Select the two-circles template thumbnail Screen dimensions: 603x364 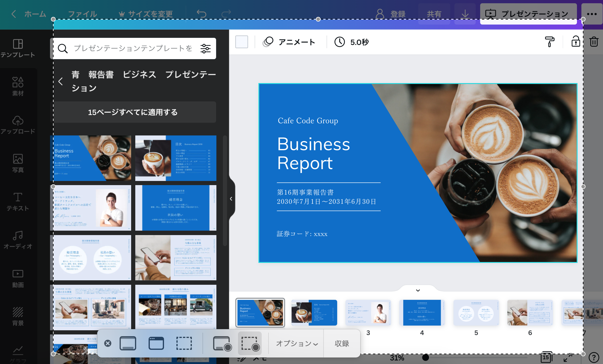tap(91, 258)
